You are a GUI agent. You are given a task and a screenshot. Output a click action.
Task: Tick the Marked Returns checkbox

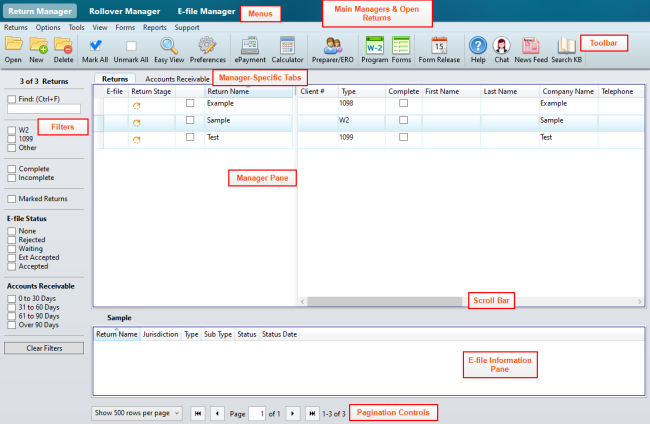[x=10, y=199]
